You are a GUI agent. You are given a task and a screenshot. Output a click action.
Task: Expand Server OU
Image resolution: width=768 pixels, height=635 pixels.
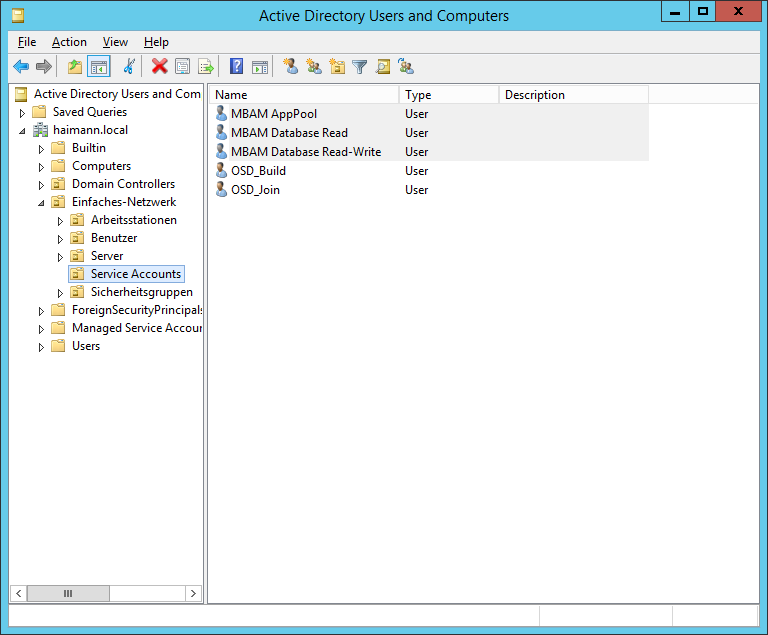60,257
